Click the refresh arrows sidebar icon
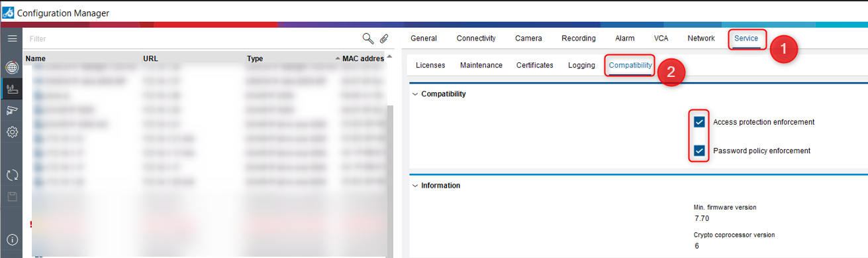The width and height of the screenshot is (868, 258). pos(11,175)
